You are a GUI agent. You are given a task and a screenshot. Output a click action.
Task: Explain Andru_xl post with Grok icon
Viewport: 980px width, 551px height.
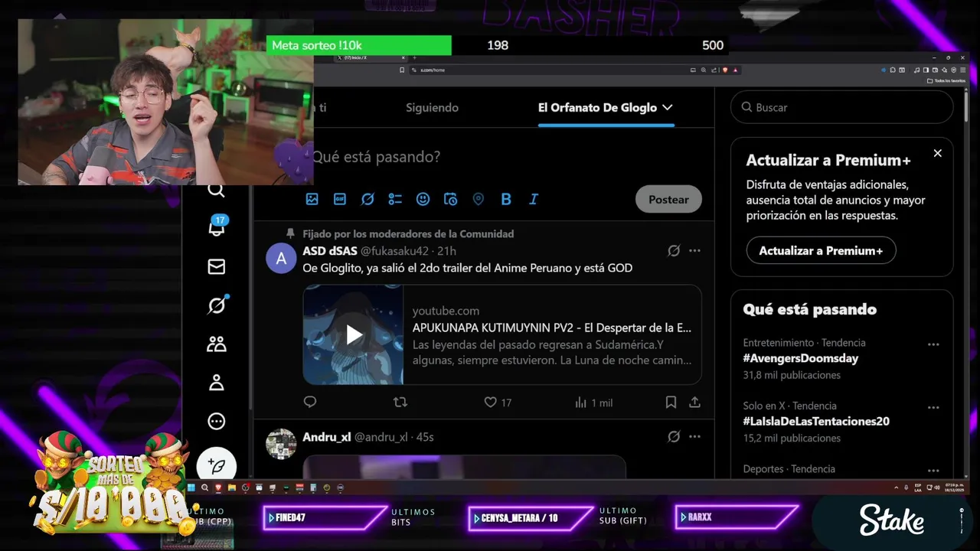pyautogui.click(x=674, y=436)
